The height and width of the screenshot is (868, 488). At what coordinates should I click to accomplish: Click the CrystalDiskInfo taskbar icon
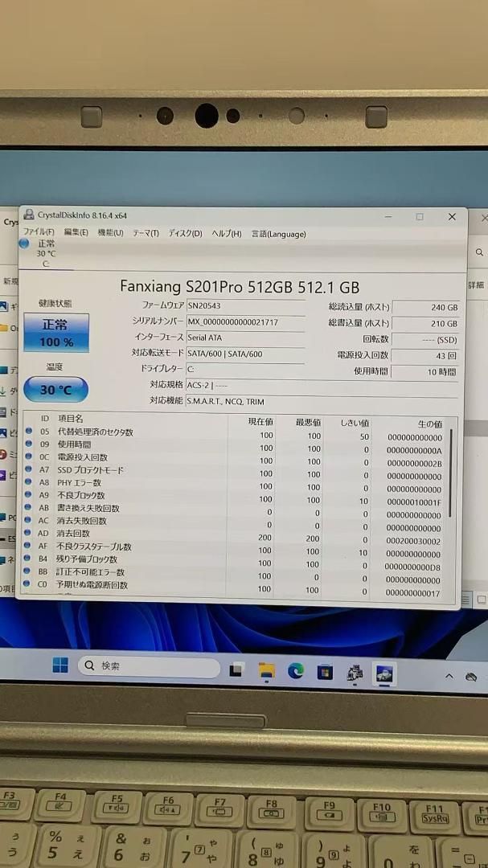click(x=383, y=674)
